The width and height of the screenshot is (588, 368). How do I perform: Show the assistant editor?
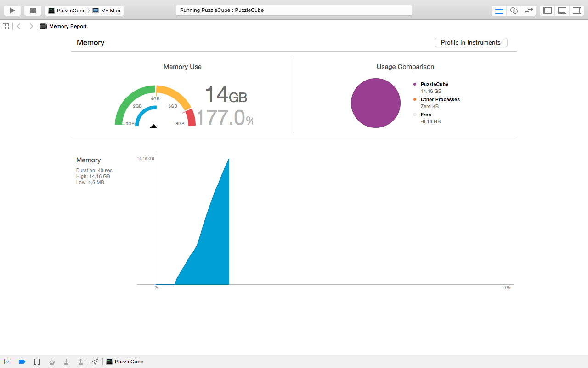tap(514, 10)
